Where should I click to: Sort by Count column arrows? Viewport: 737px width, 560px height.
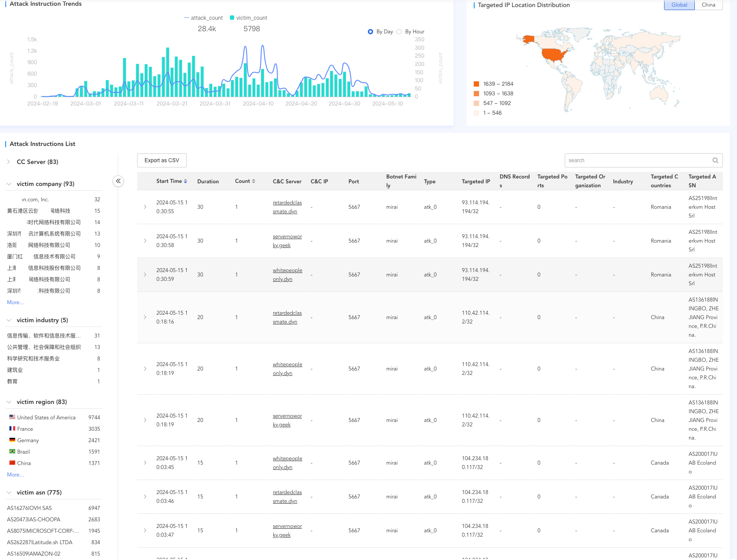(254, 181)
